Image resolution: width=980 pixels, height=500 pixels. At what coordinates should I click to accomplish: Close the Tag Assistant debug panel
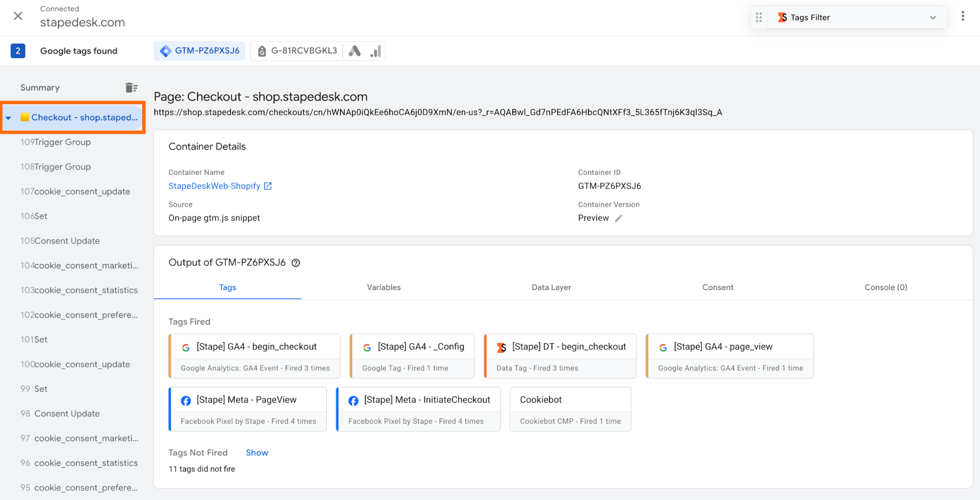pos(18,16)
